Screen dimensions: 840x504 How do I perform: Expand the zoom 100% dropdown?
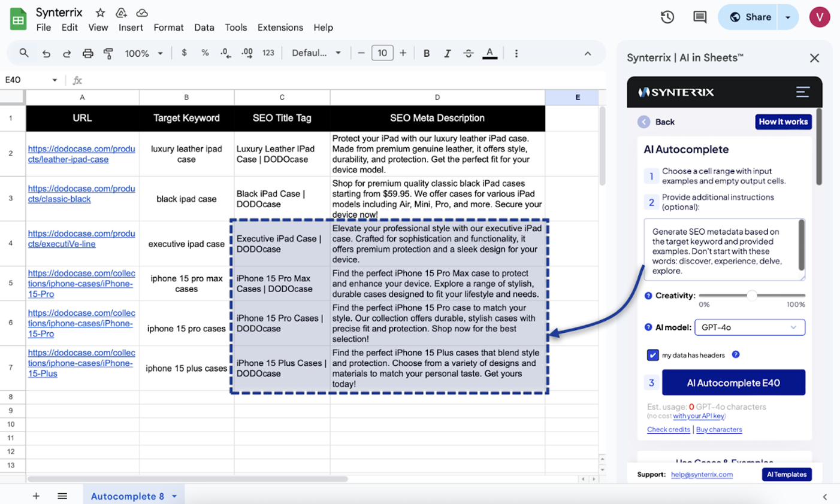pyautogui.click(x=144, y=53)
